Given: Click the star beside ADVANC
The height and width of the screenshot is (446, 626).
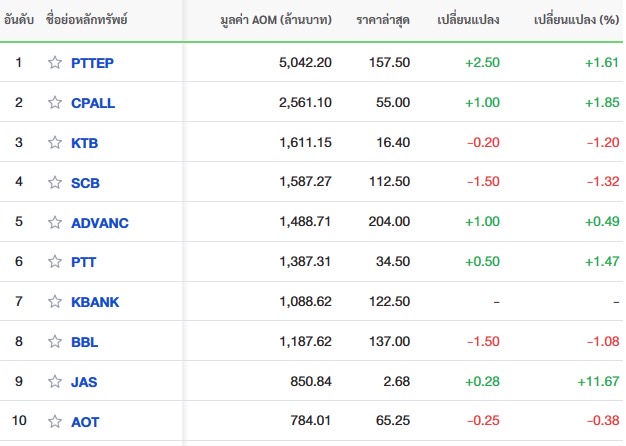Looking at the screenshot, I should pos(55,222).
